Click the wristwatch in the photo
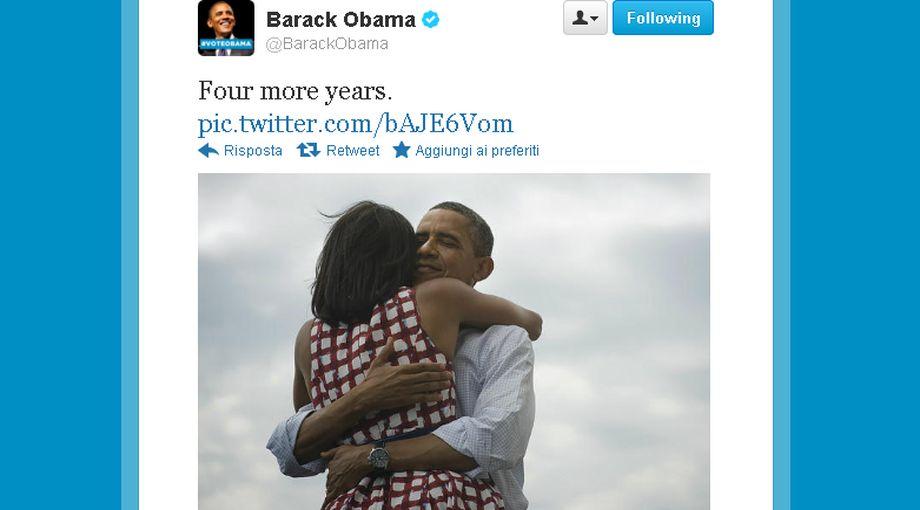The width and height of the screenshot is (920, 510). pos(379,456)
